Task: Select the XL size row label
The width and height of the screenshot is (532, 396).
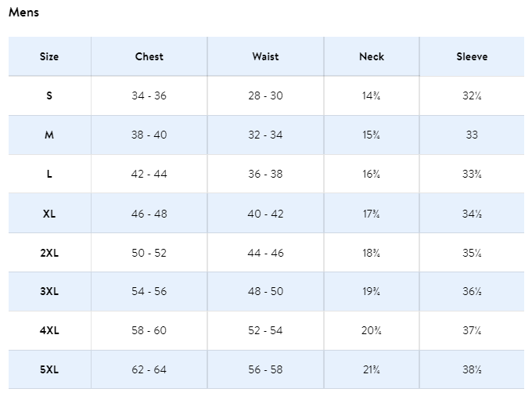Action: [49, 214]
